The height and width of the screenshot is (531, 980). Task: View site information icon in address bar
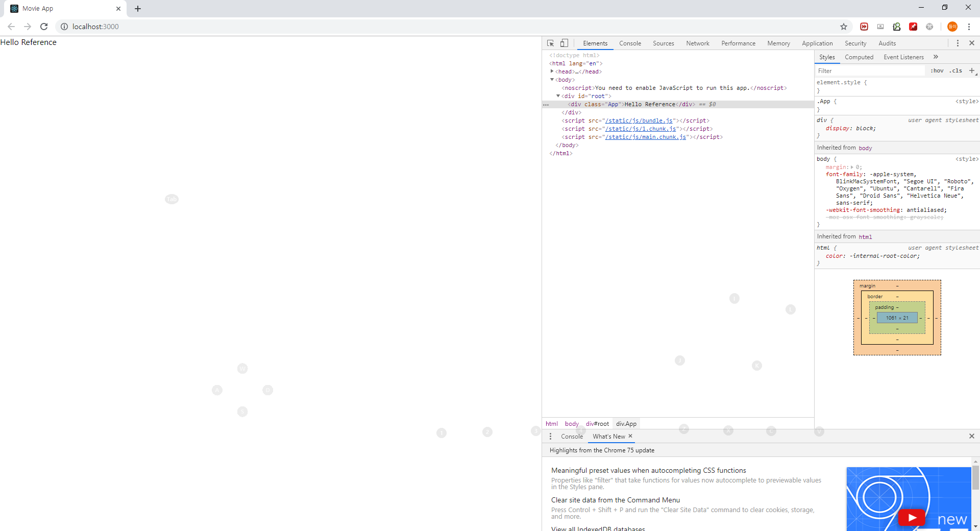[64, 27]
